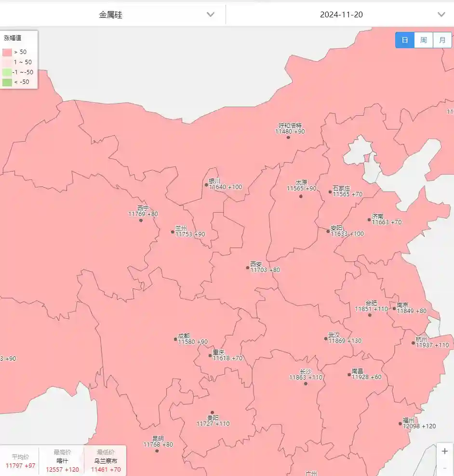
Task: Select the 成都 city marker dot
Action: (x=175, y=340)
